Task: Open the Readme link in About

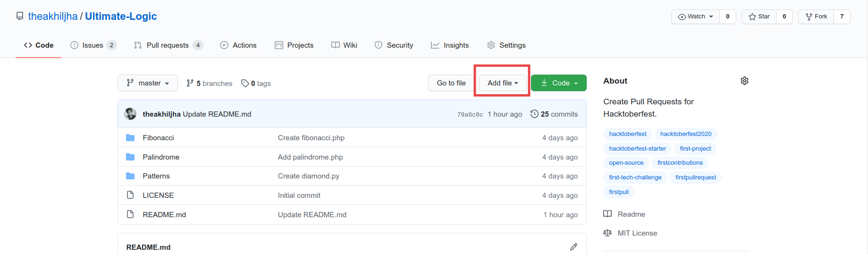Action: tap(624, 214)
